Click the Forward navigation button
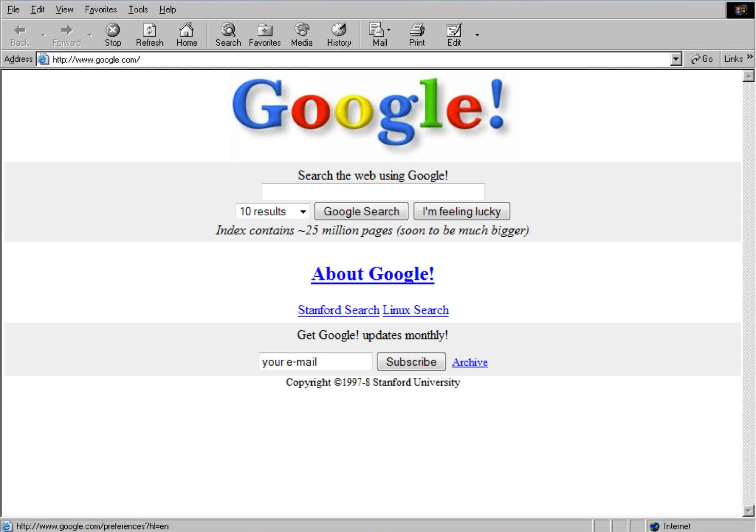756x532 pixels. click(x=67, y=35)
